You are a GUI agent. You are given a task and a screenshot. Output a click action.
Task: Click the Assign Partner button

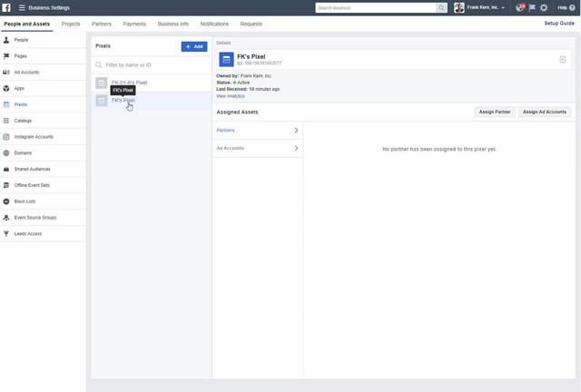point(495,112)
